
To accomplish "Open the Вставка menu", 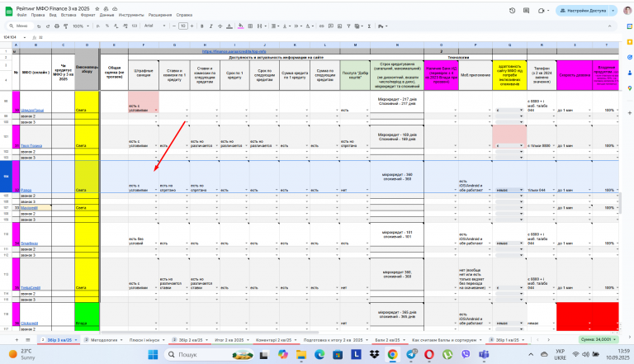I will [x=69, y=15].
